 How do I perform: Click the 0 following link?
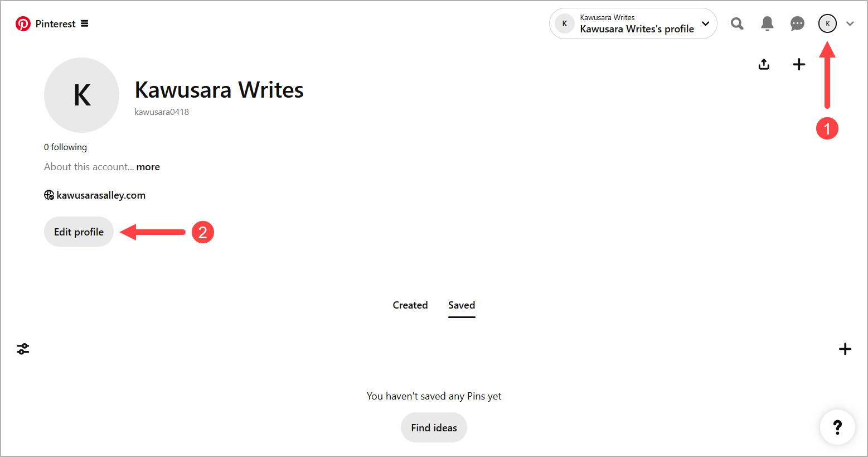(x=65, y=147)
